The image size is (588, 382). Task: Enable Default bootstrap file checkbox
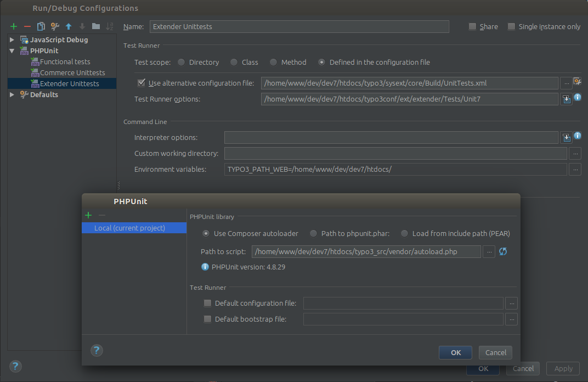click(207, 319)
